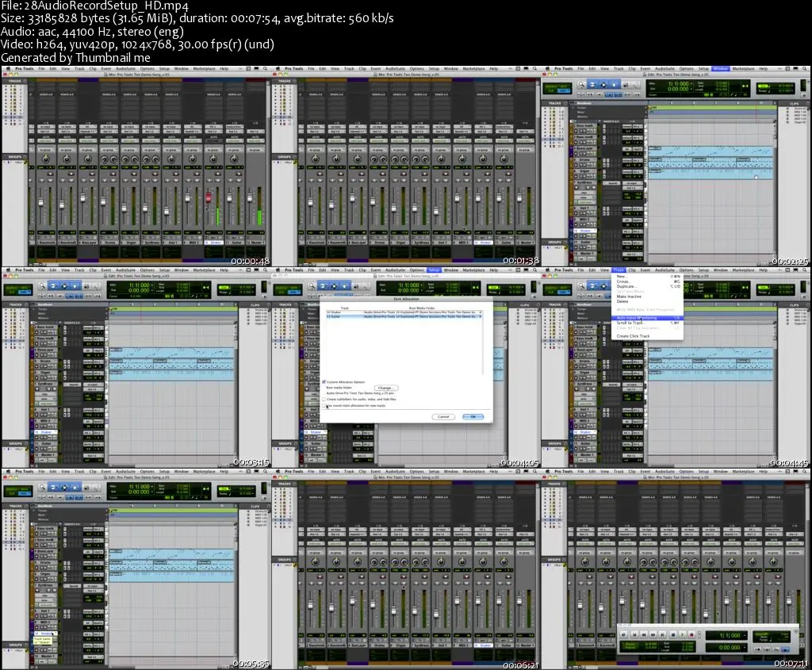Select the Guitar row in 00:04:05 Disk Allocation list
This screenshot has width=812, height=670.
point(404,317)
